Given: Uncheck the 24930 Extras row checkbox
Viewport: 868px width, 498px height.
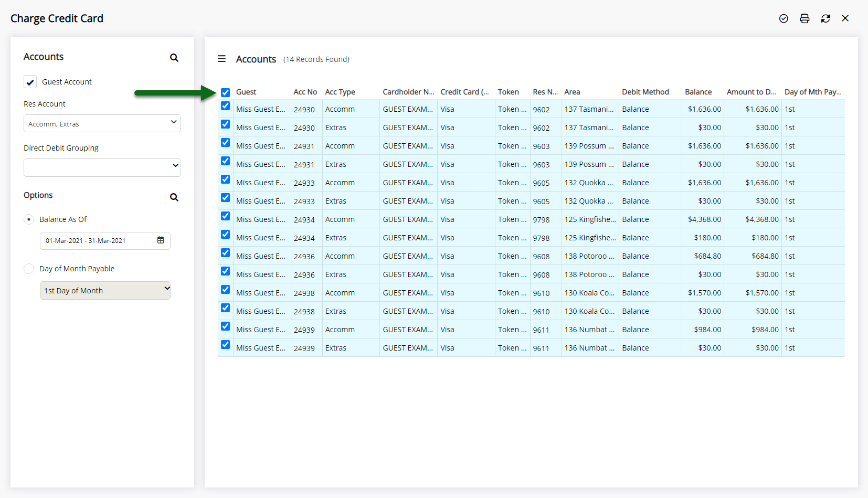Looking at the screenshot, I should [226, 124].
